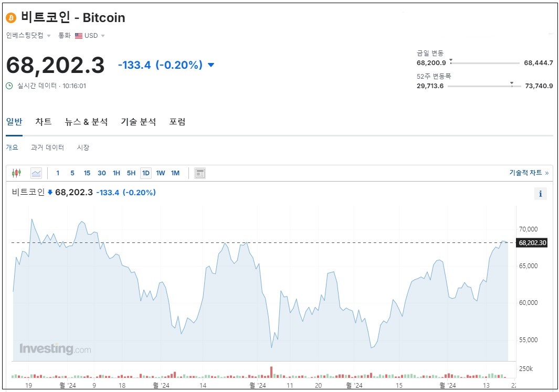Open the 인베스팅닷컴 source dropdown

pos(28,35)
